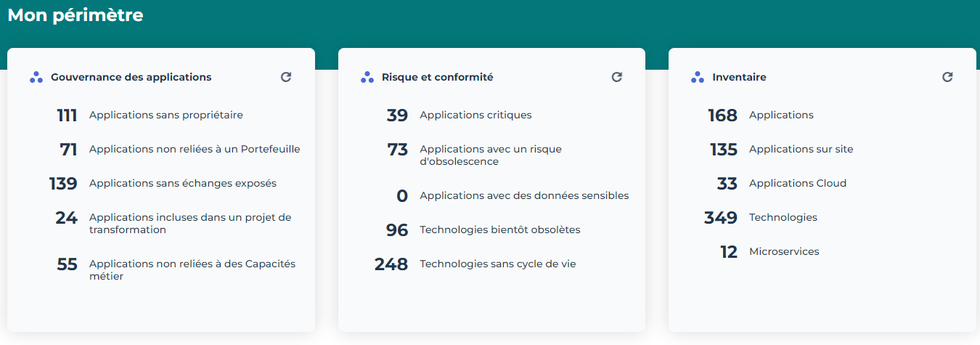Refresh the Inventaire card

pos(947,77)
